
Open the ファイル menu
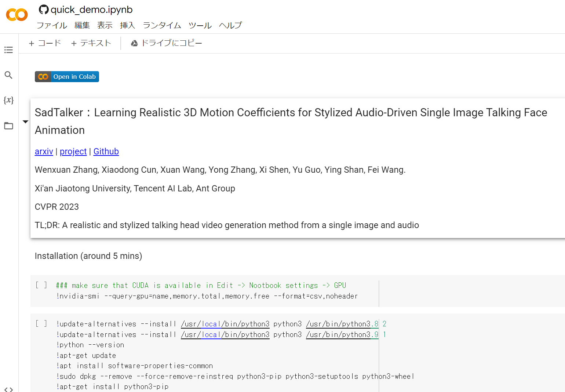pos(52,25)
